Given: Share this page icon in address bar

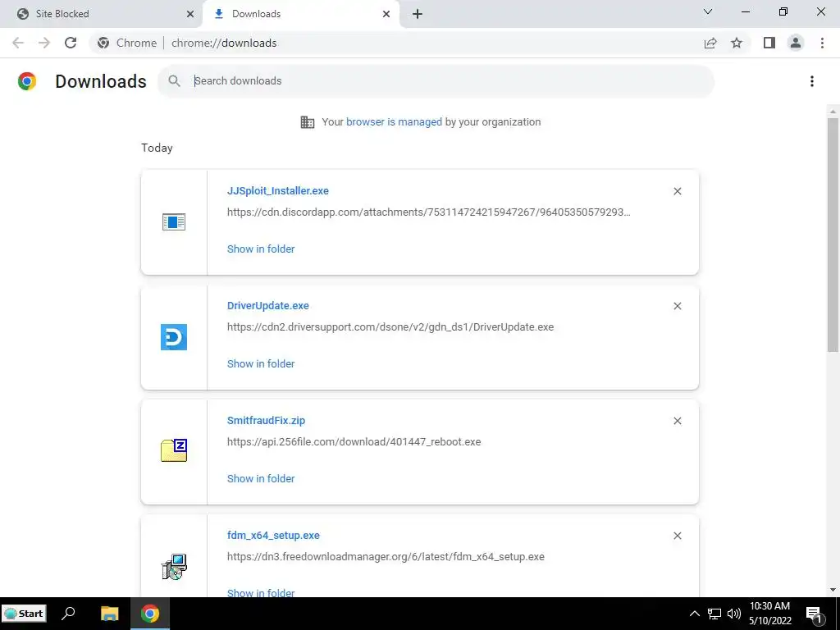Looking at the screenshot, I should point(710,43).
